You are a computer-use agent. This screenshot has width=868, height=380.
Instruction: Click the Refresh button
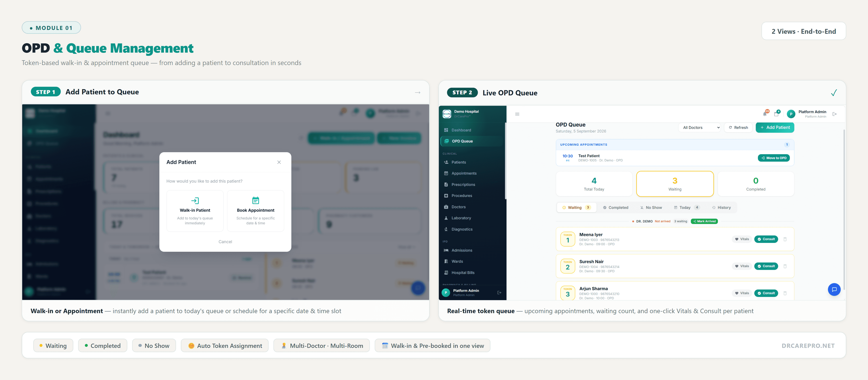[x=738, y=127]
